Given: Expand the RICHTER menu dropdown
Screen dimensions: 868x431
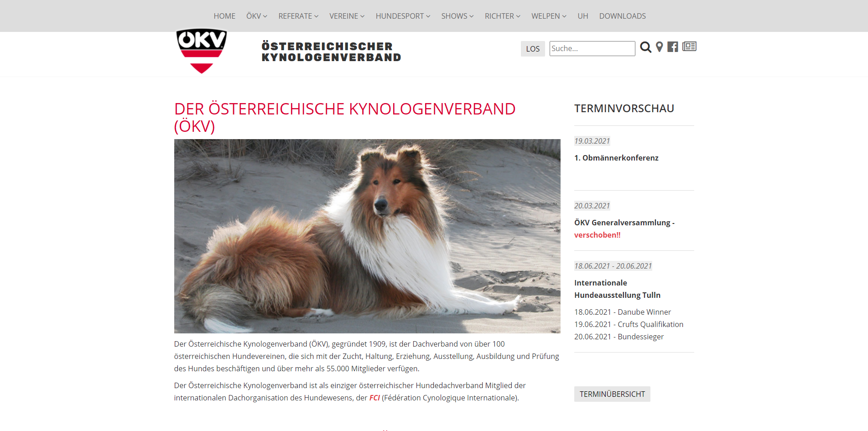Looking at the screenshot, I should (x=503, y=16).
